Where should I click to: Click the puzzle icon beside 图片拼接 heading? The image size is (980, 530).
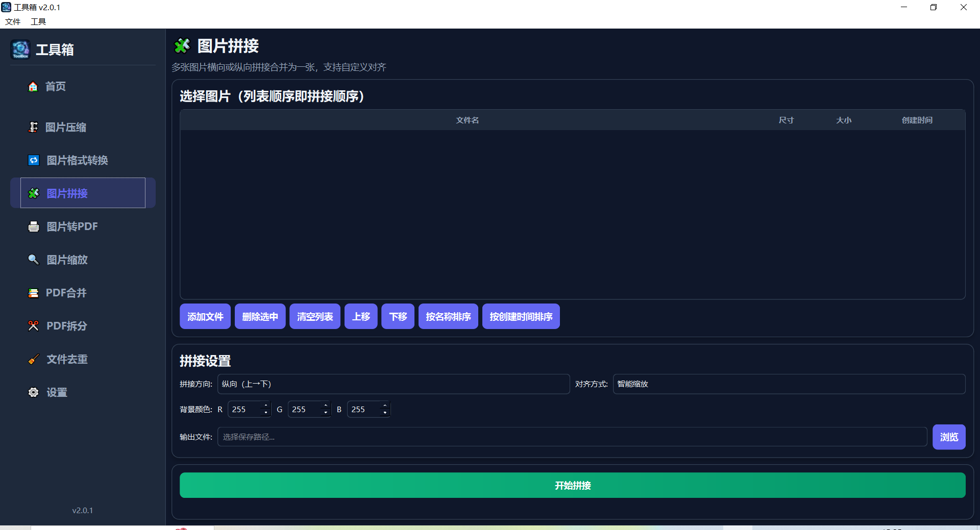coord(182,46)
